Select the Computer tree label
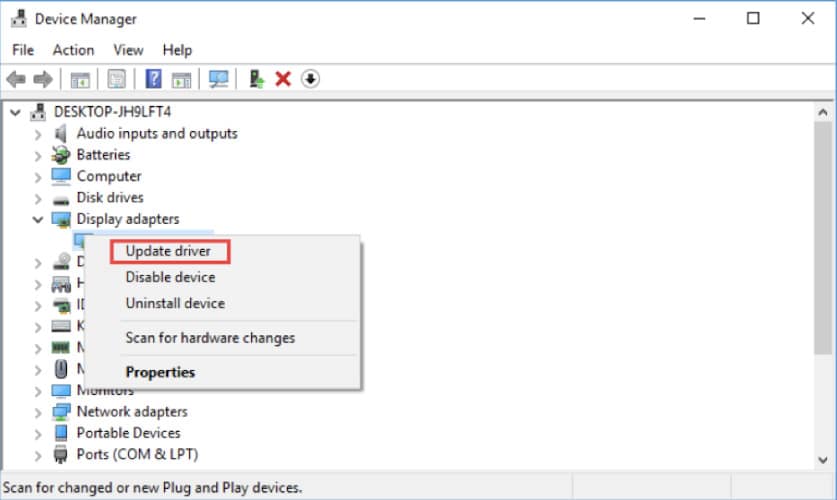This screenshot has width=837, height=500. [109, 176]
